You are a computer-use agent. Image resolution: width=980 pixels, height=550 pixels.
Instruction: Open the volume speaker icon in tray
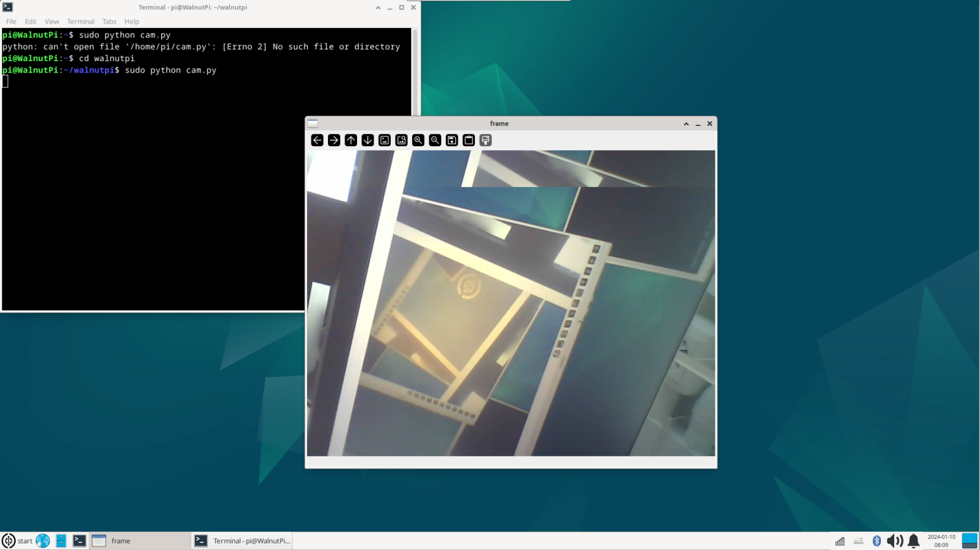[895, 541]
